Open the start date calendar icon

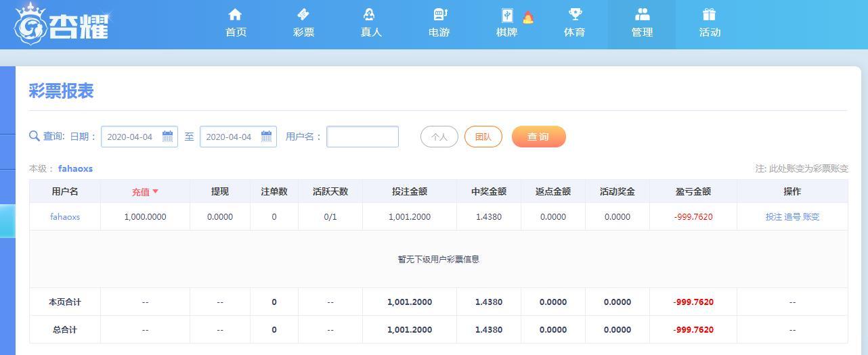click(167, 136)
